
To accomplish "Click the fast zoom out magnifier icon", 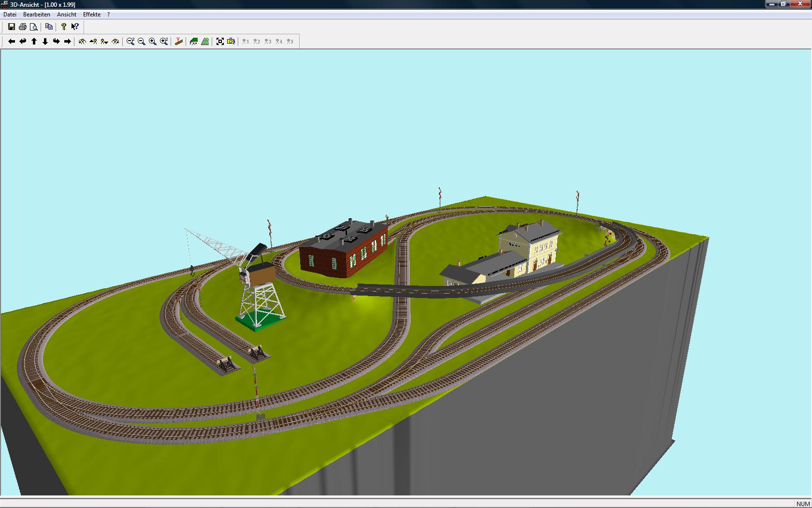I will pos(130,42).
